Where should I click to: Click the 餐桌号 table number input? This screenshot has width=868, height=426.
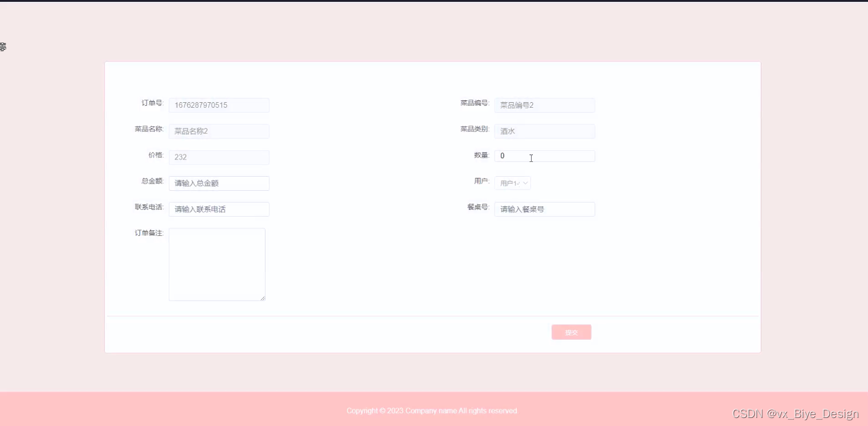545,209
